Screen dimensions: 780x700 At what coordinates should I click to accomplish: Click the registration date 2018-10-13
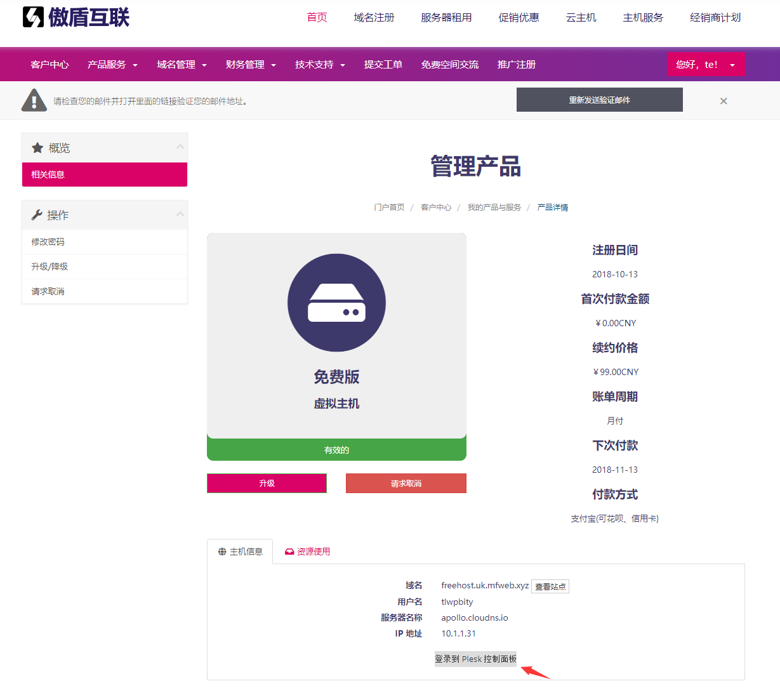(x=615, y=274)
